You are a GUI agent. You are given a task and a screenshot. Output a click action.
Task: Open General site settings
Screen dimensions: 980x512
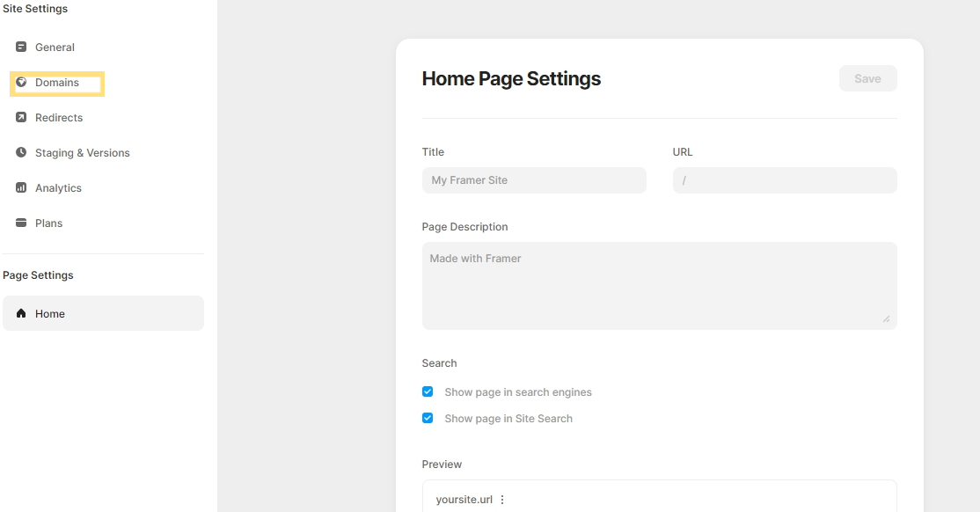click(x=55, y=48)
